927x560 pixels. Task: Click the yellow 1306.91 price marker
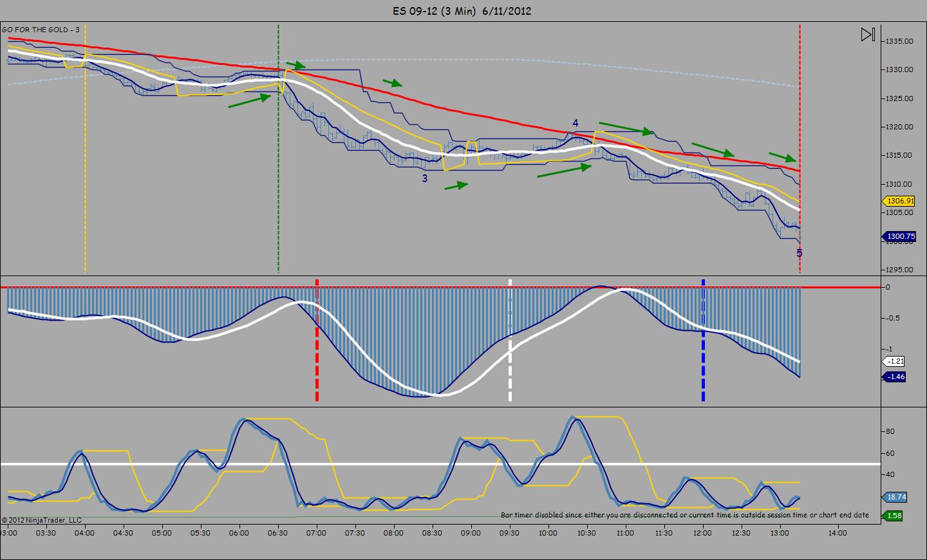tap(900, 201)
